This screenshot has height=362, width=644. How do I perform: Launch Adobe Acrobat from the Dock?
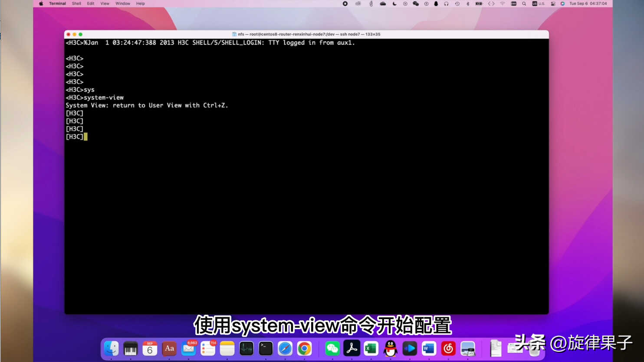(352, 348)
